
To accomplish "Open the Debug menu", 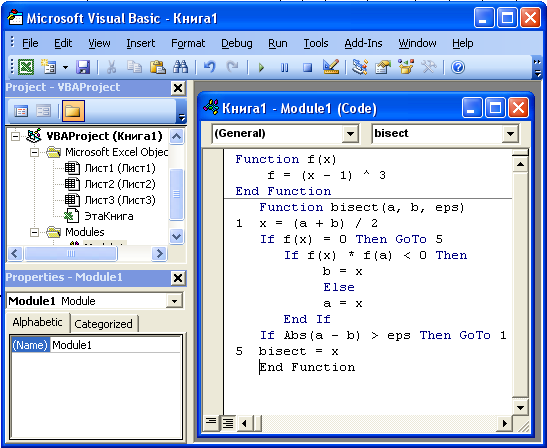I will [x=237, y=43].
